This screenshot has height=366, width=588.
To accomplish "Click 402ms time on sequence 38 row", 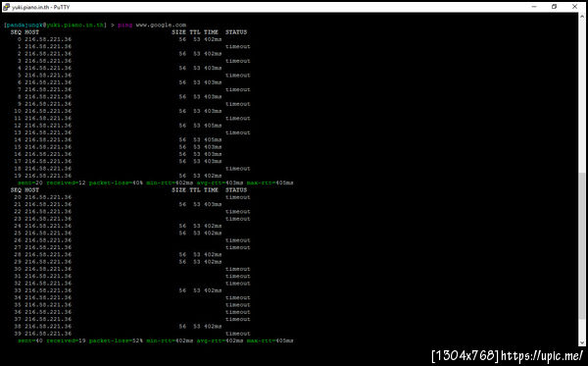I will tap(213, 326).
